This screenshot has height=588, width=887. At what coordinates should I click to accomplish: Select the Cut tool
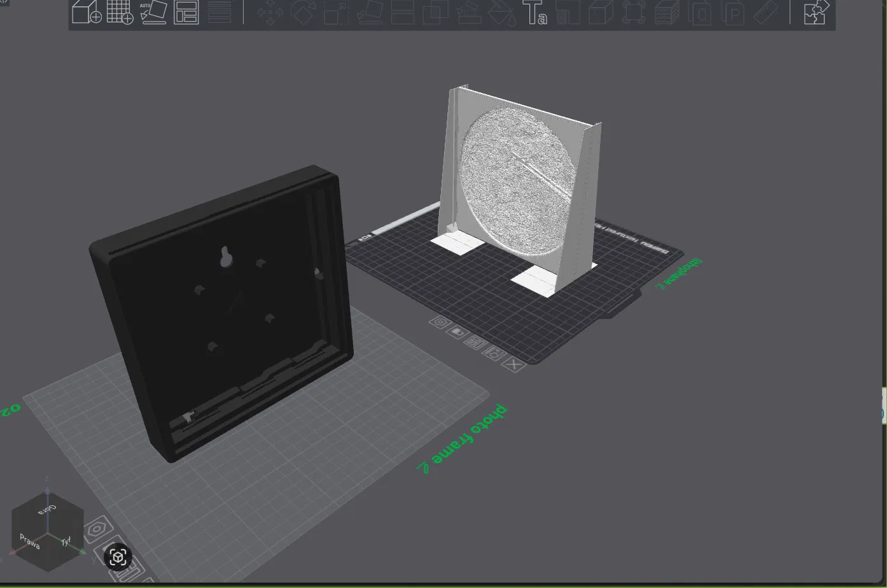coord(403,11)
